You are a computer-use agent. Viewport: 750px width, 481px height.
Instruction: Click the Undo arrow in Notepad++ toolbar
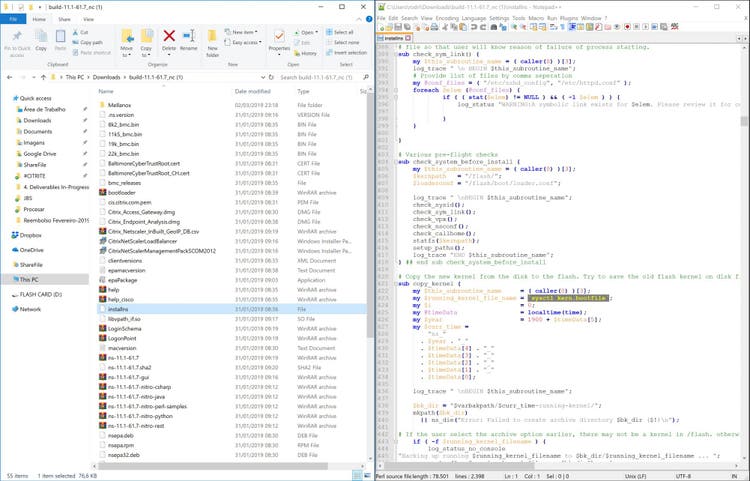point(474,27)
